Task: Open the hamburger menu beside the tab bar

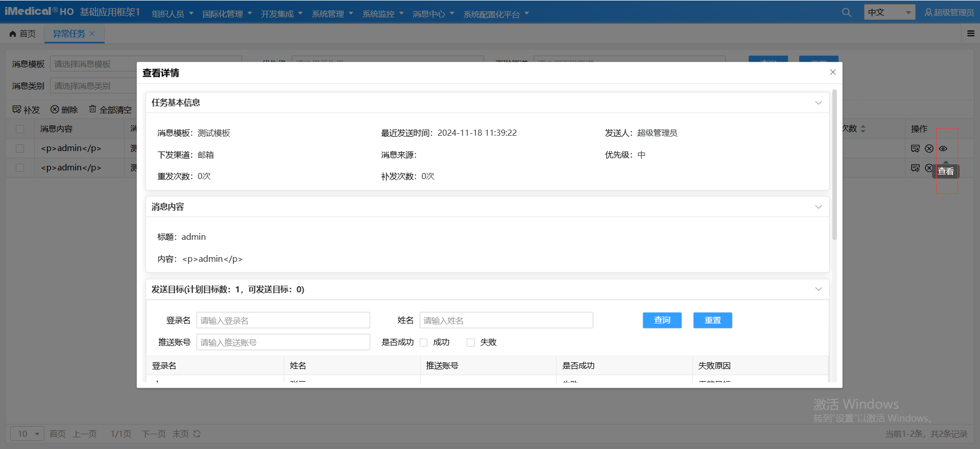Action: [971, 34]
